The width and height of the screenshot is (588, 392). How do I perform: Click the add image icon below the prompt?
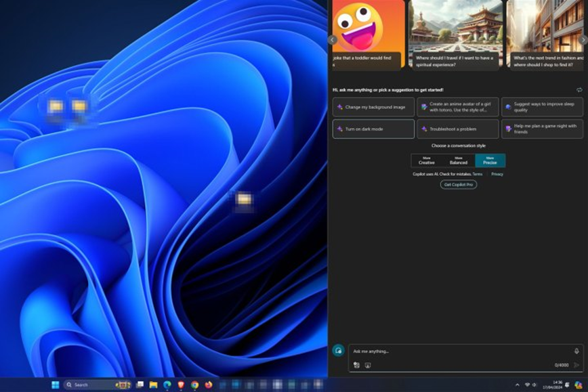point(356,365)
